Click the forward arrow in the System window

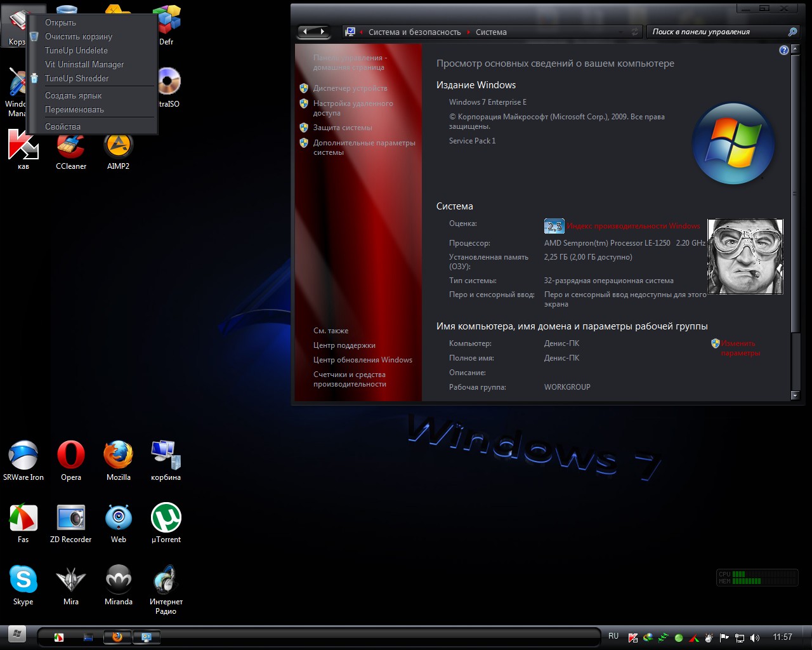322,31
